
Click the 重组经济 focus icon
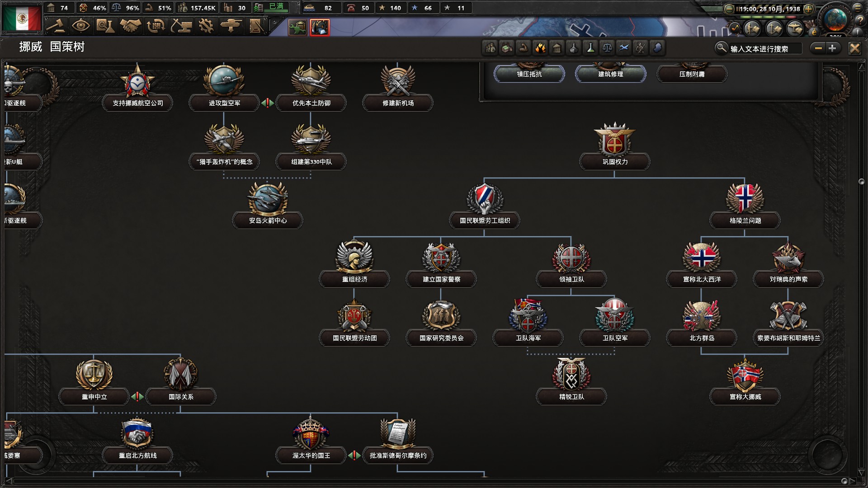(354, 257)
